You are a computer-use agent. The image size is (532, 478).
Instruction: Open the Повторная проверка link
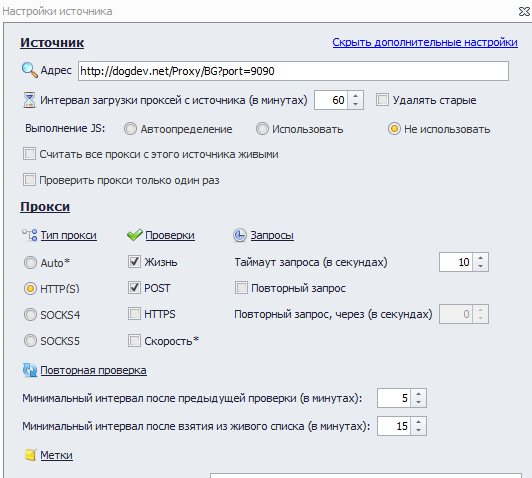pos(93,370)
